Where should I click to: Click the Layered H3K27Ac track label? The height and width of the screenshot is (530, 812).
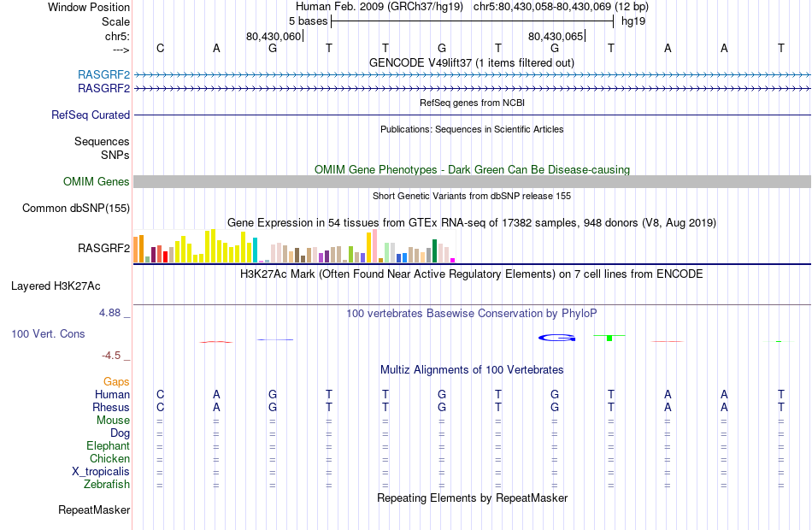pyautogui.click(x=56, y=286)
